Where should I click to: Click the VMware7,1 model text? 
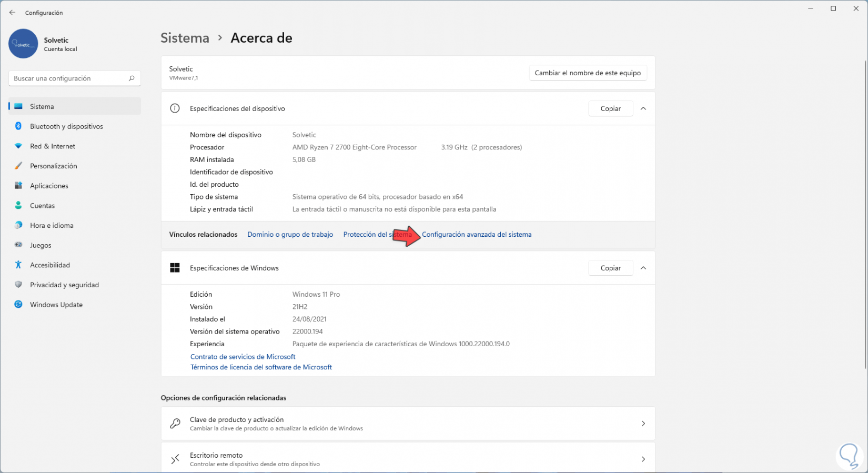[183, 78]
